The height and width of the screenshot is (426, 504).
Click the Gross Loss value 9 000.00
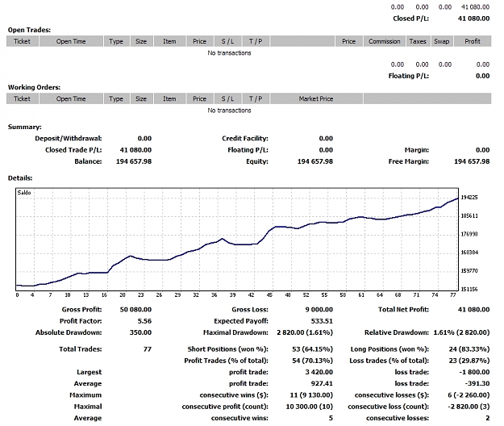pos(319,310)
